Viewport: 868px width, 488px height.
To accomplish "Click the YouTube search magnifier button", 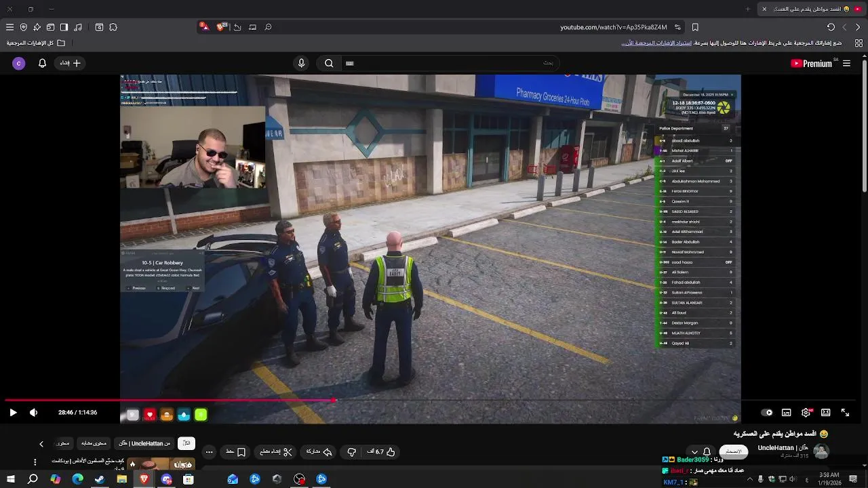I will point(329,63).
